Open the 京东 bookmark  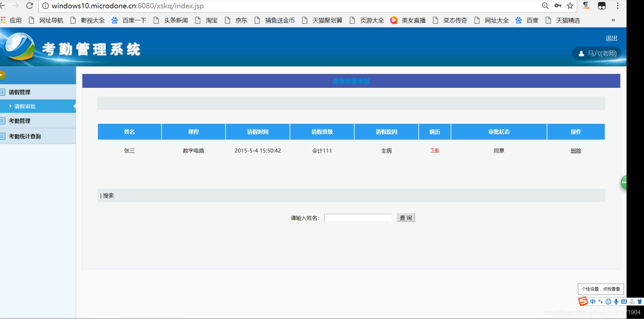(x=236, y=20)
